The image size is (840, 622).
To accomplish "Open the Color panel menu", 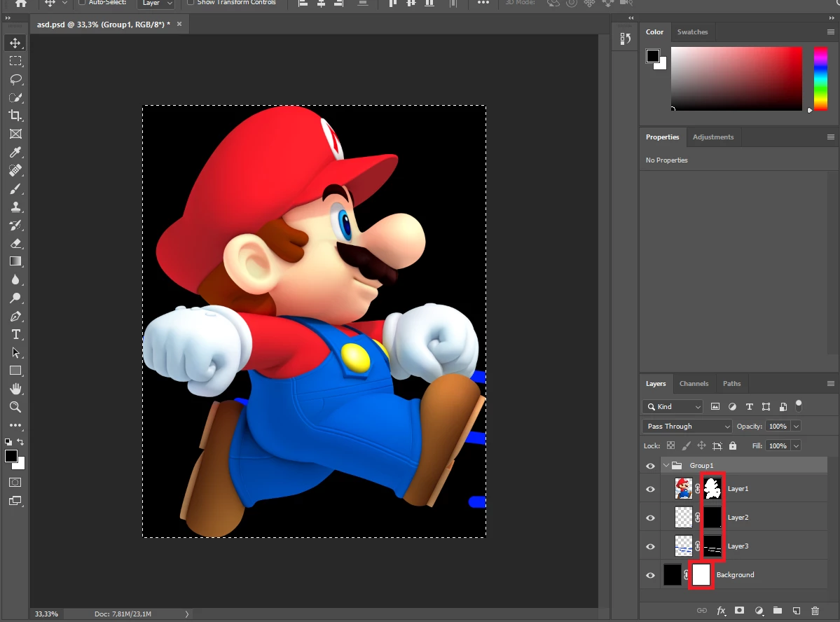I will (830, 32).
